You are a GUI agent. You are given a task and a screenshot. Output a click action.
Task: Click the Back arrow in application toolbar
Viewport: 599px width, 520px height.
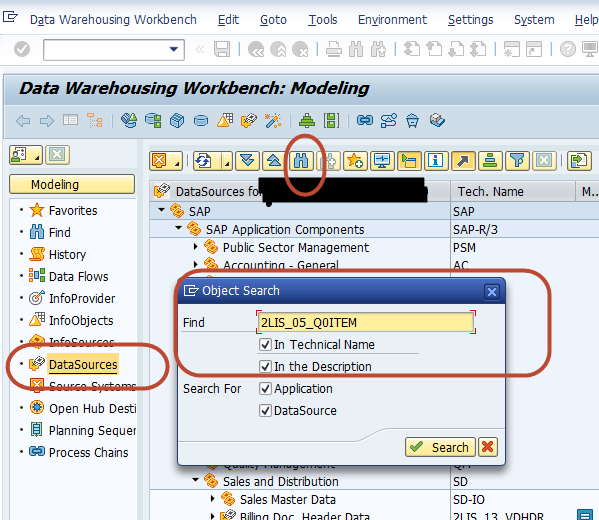pyautogui.click(x=23, y=121)
